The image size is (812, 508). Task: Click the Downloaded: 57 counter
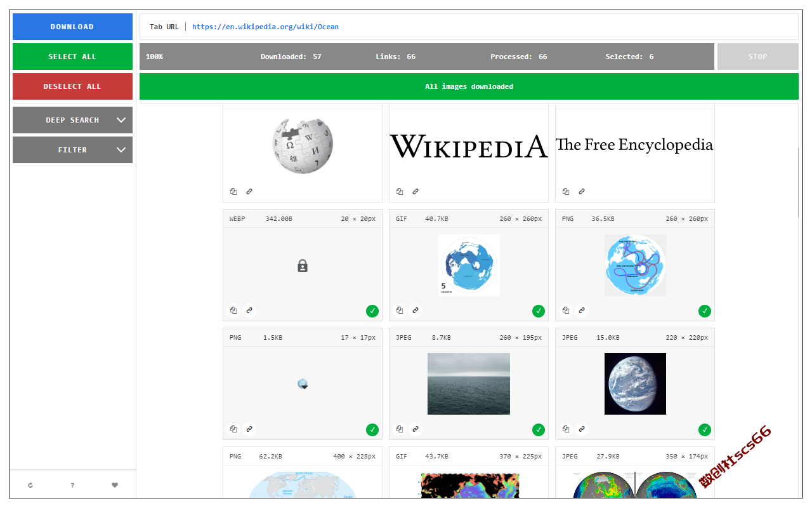(291, 57)
